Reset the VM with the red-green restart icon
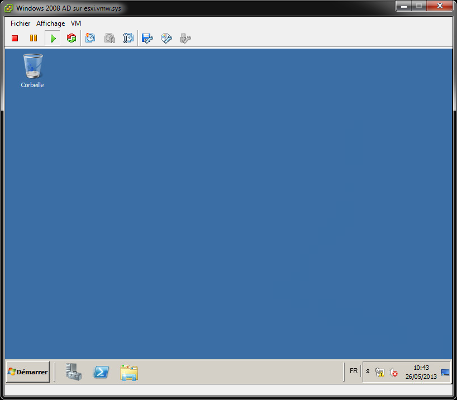The width and height of the screenshot is (457, 400). pos(71,38)
